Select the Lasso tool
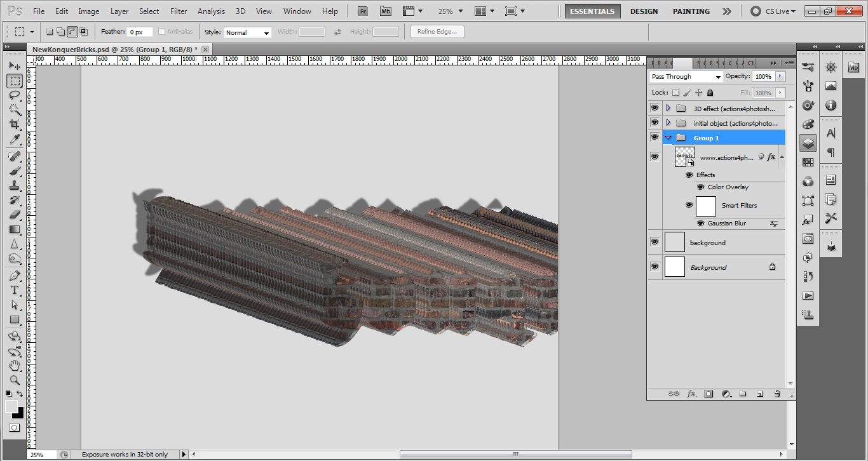The image size is (868, 461). tap(15, 95)
